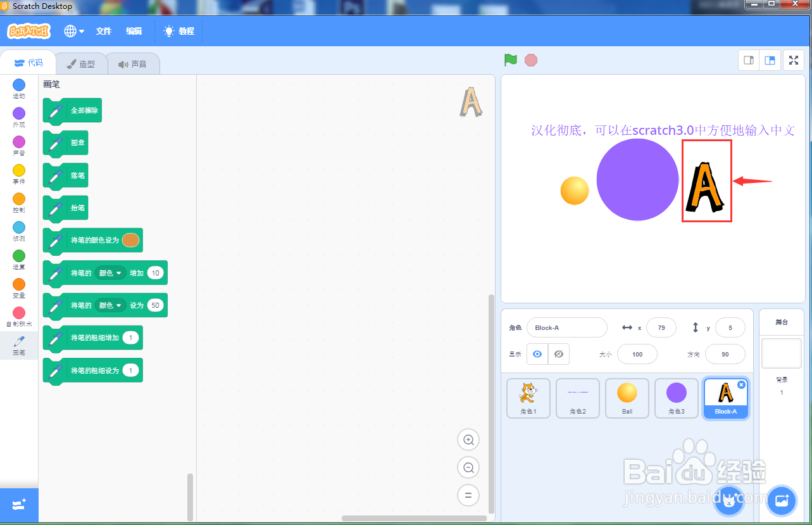Switch to the 造型 (Costumes) tab
The width and height of the screenshot is (812, 525).
pos(81,63)
